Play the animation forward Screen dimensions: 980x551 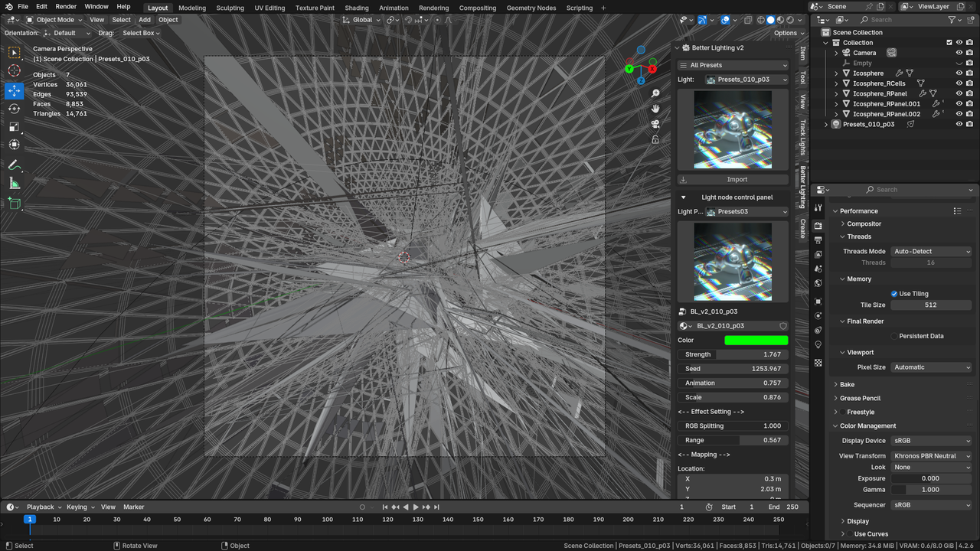pos(416,507)
